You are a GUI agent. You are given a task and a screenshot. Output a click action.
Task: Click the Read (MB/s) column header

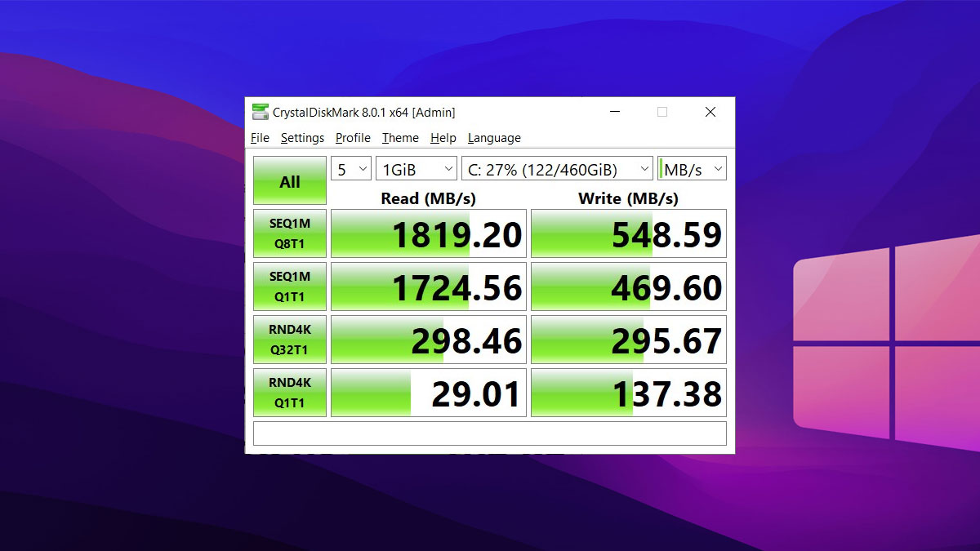428,198
